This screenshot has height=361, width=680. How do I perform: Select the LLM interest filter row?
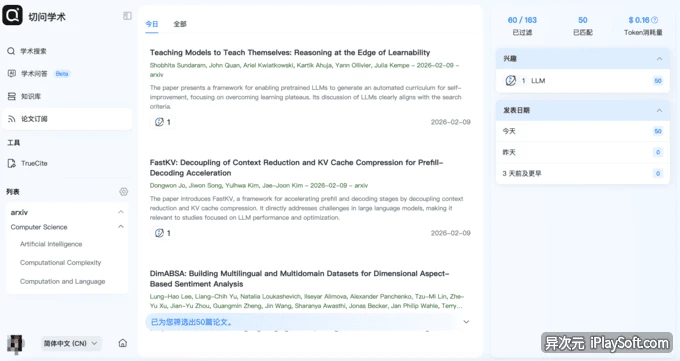[583, 81]
